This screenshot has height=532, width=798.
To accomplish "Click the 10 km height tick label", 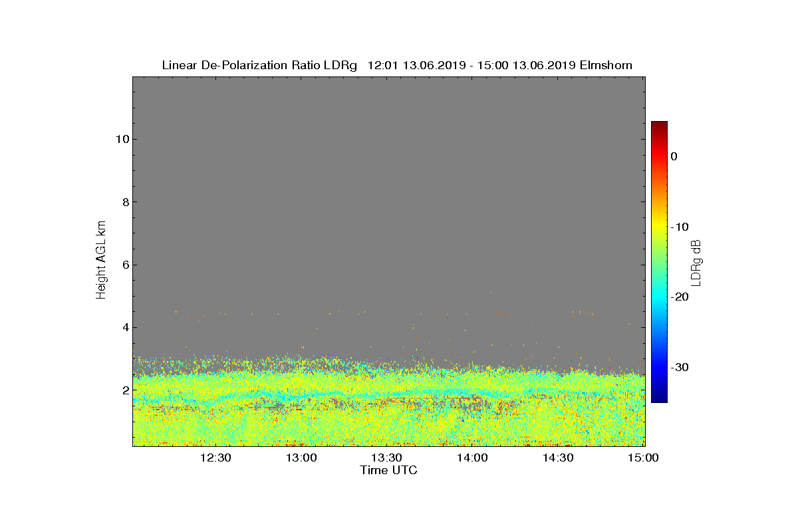I will point(122,139).
